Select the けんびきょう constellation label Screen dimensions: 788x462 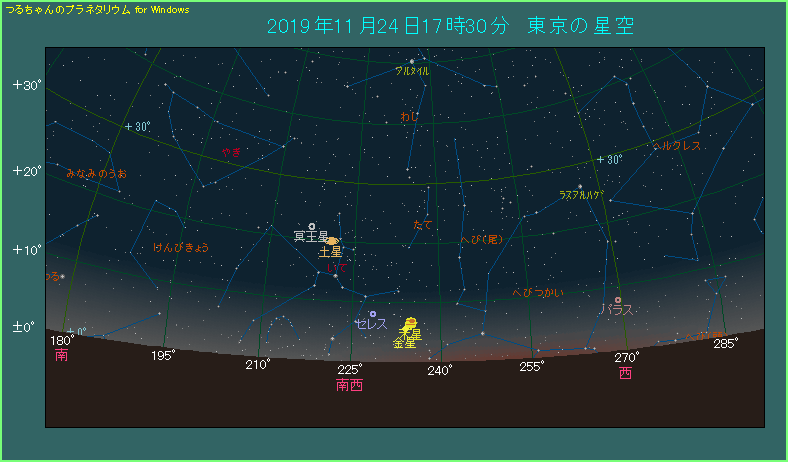coord(180,247)
